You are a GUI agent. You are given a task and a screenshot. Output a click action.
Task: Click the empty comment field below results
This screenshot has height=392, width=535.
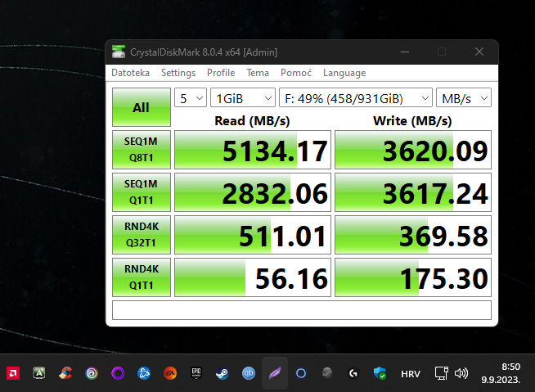pos(302,310)
